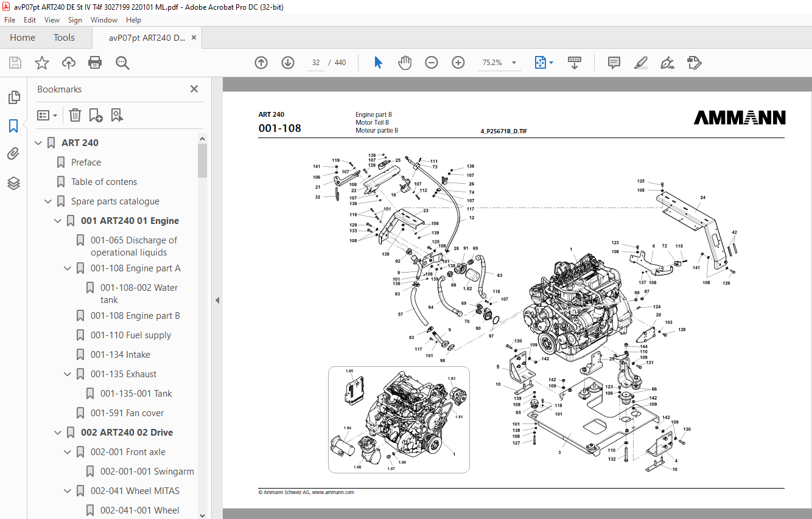Viewport: 812px width, 519px height.
Task: Switch to Tools tab
Action: (x=64, y=38)
